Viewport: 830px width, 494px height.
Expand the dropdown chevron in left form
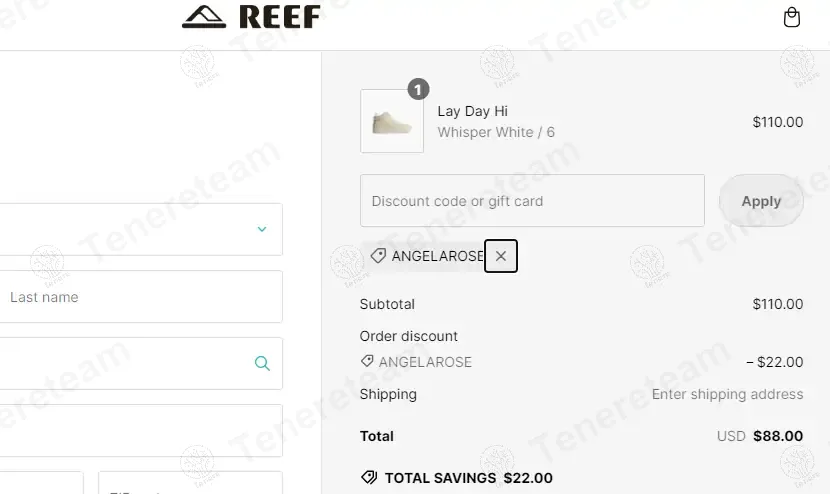click(x=262, y=229)
